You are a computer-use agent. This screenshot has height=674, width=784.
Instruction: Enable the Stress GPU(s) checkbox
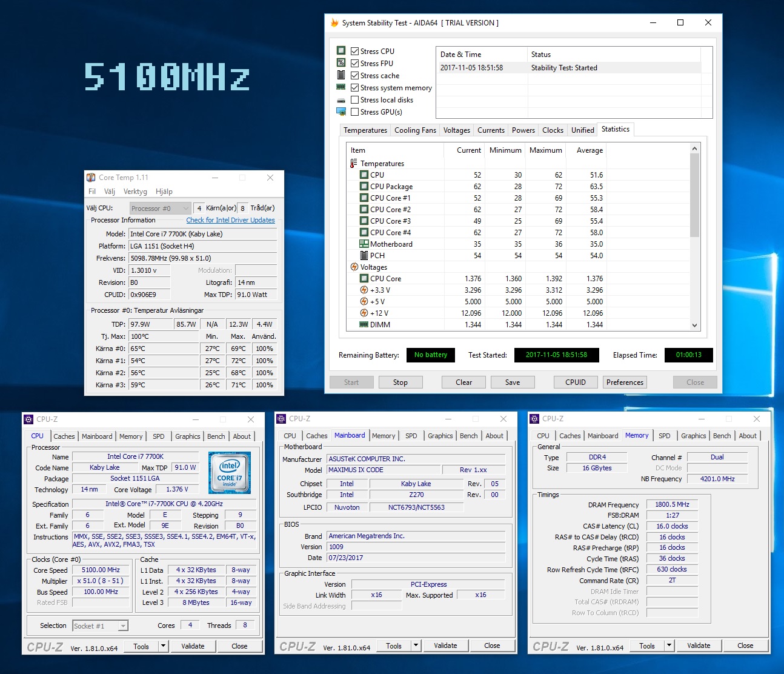pyautogui.click(x=355, y=112)
